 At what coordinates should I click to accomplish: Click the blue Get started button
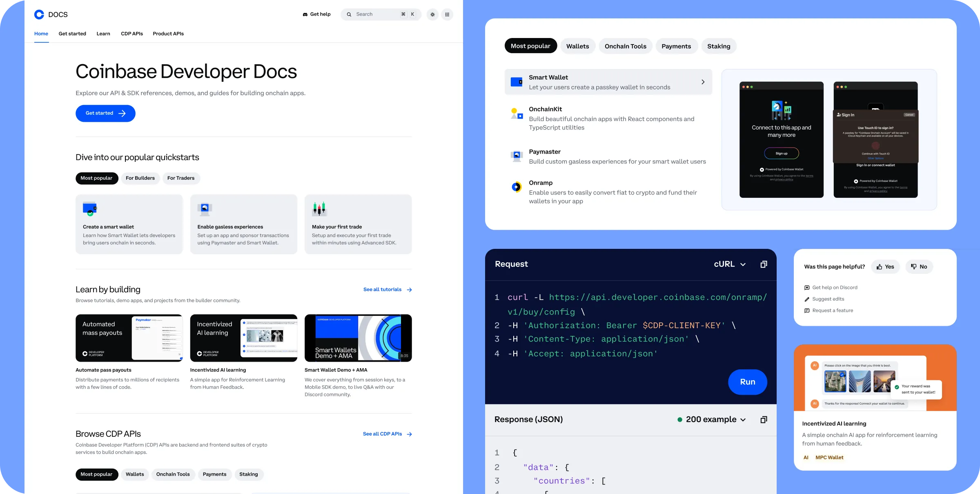[105, 113]
